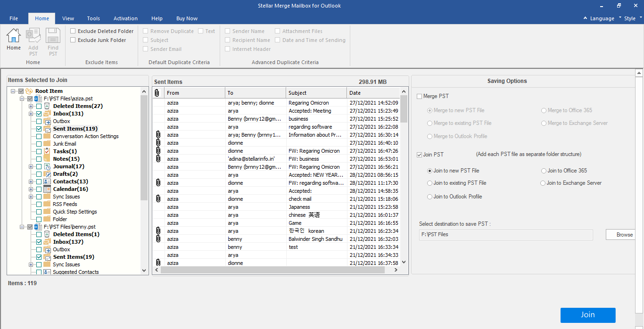The width and height of the screenshot is (644, 329).
Task: Expand the Deleted Items(27) node
Action: point(31,106)
